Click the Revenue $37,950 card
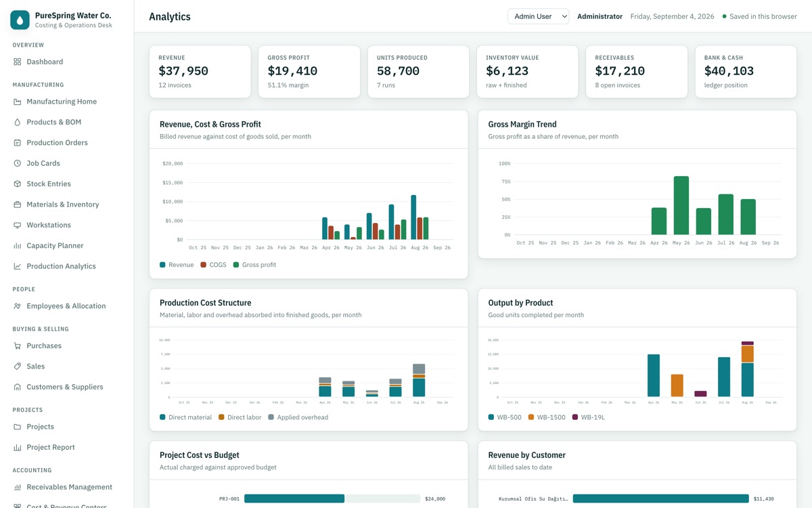 pyautogui.click(x=200, y=72)
